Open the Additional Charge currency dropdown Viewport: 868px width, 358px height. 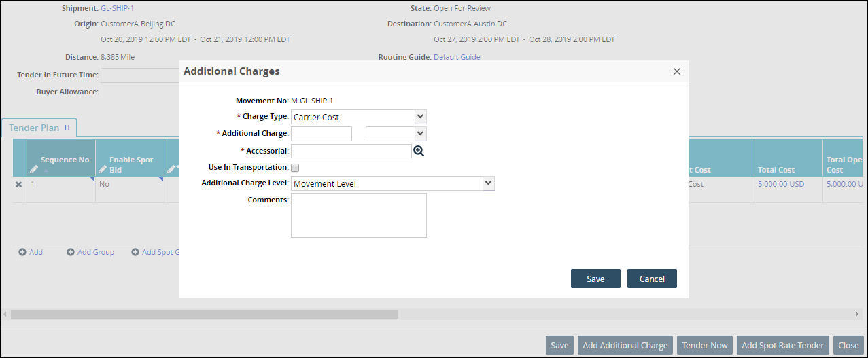pyautogui.click(x=420, y=134)
